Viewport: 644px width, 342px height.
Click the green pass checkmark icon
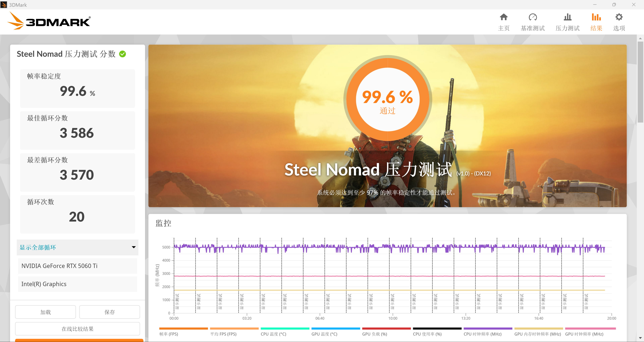click(122, 54)
